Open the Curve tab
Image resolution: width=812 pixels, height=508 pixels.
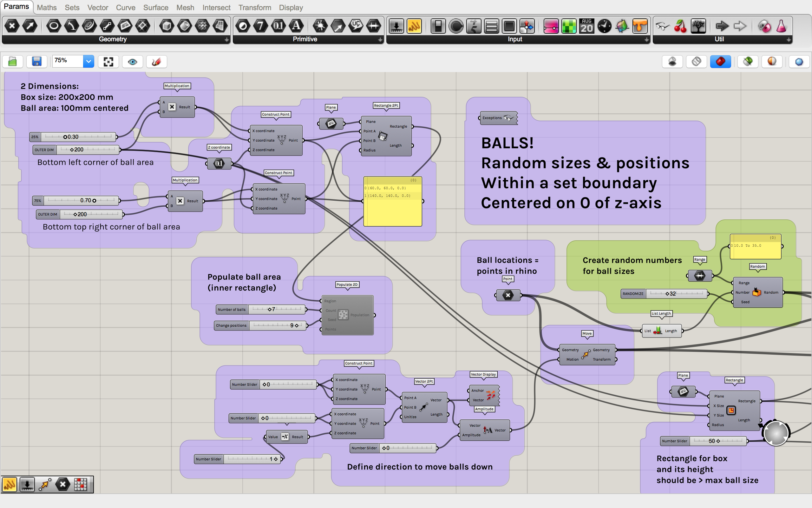126,7
